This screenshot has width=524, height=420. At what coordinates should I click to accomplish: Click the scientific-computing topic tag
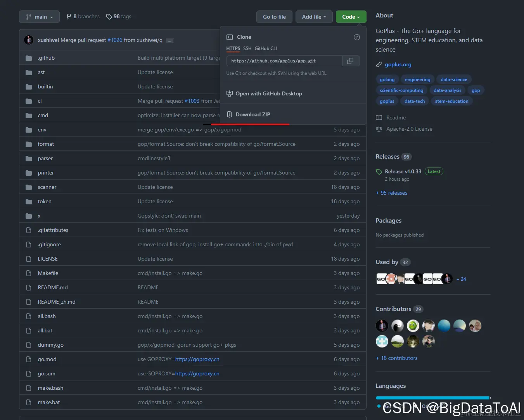point(401,90)
